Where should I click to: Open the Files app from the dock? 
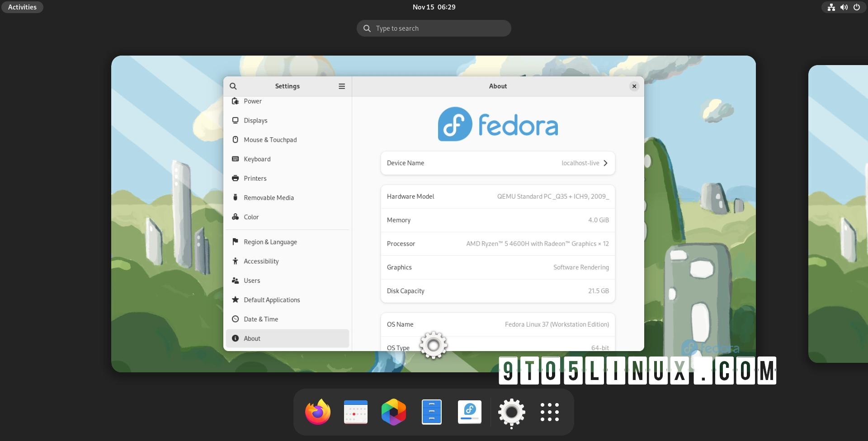[x=432, y=412]
